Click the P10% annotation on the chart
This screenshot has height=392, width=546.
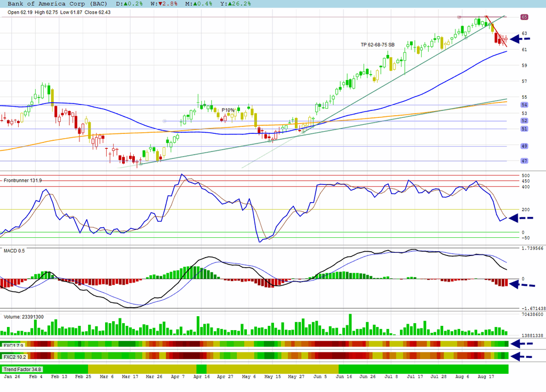point(228,110)
